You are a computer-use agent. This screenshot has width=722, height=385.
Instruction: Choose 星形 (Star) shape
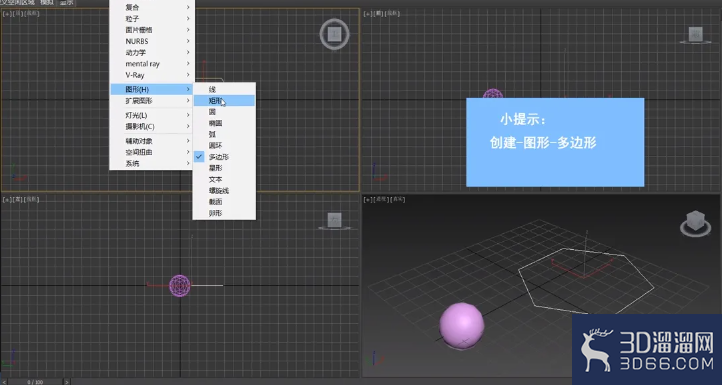click(x=224, y=168)
